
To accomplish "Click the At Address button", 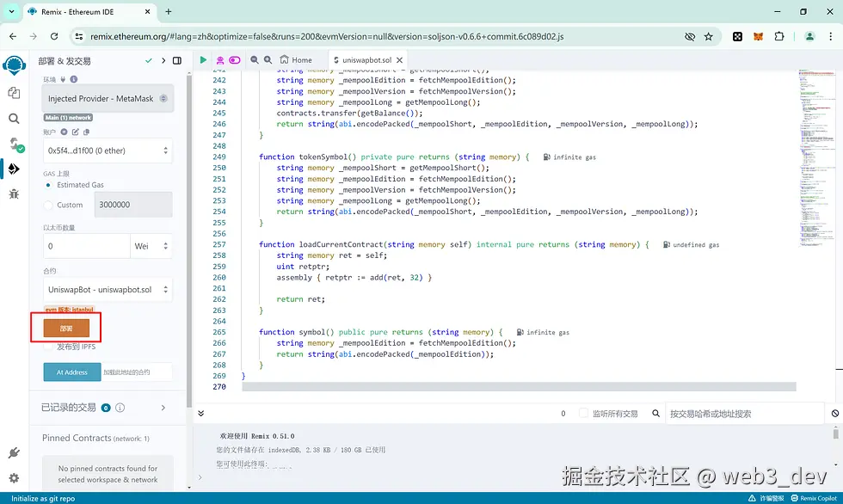I will click(72, 372).
